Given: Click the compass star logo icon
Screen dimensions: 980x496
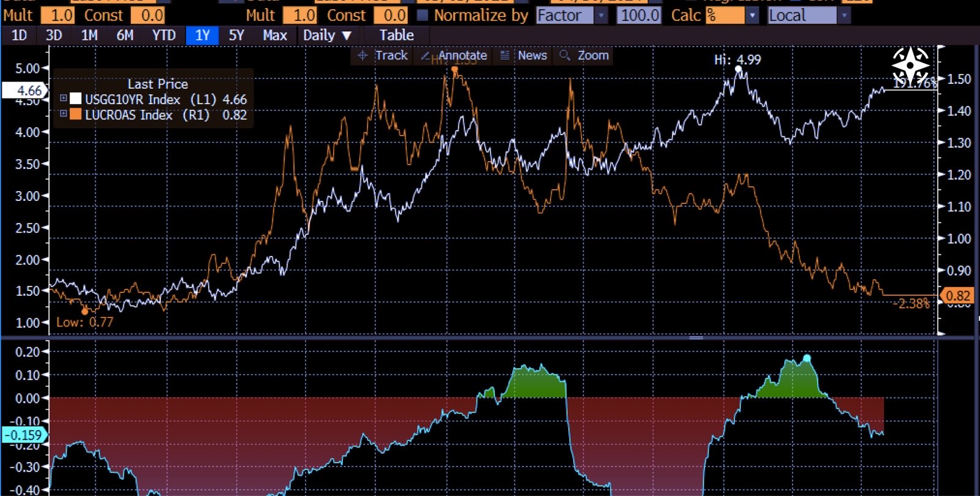Looking at the screenshot, I should (911, 65).
